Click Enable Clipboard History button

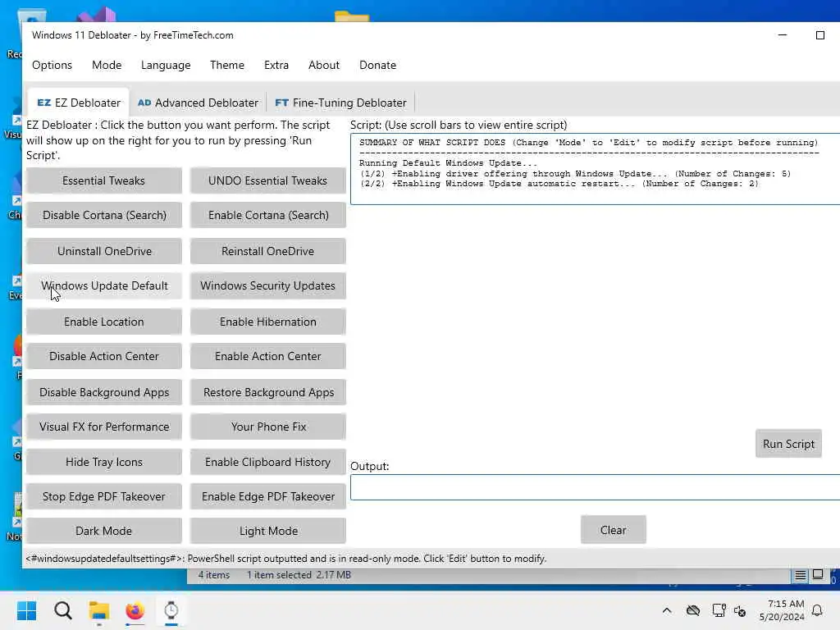(x=268, y=462)
